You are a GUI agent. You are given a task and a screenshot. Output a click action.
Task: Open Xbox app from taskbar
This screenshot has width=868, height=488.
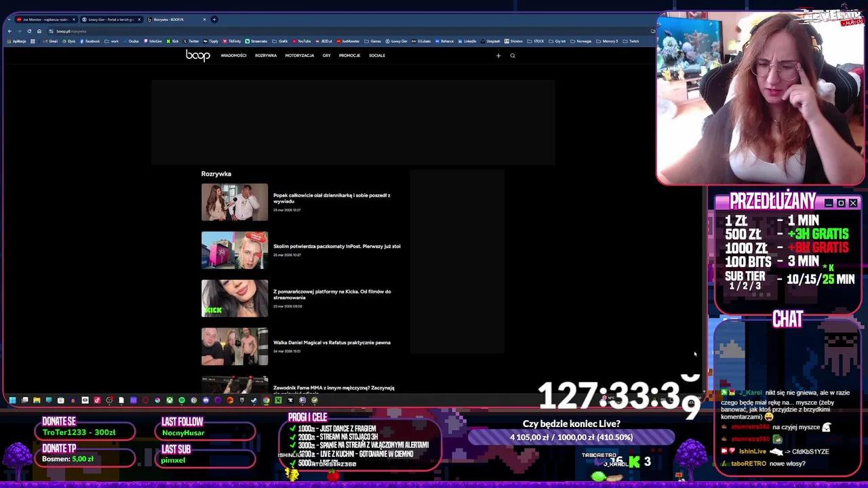(170, 400)
